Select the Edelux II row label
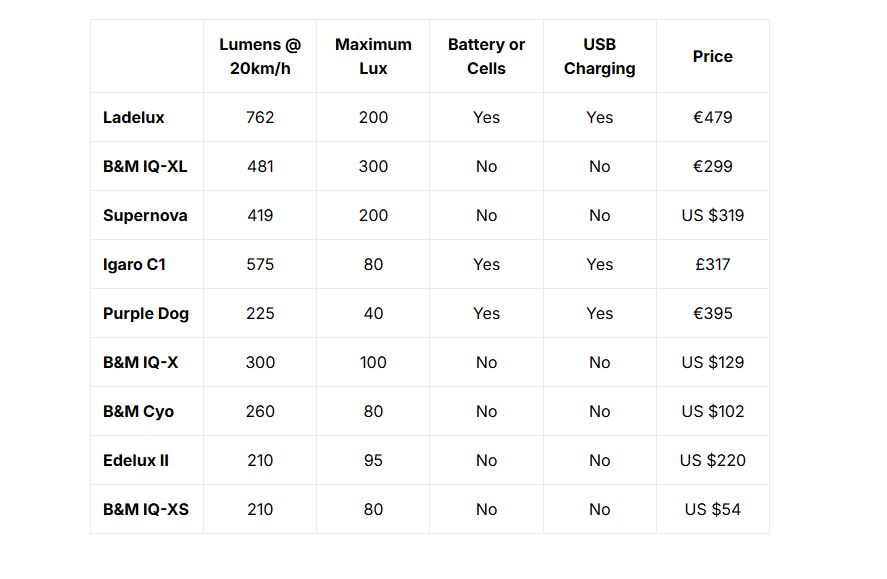 pos(136,460)
